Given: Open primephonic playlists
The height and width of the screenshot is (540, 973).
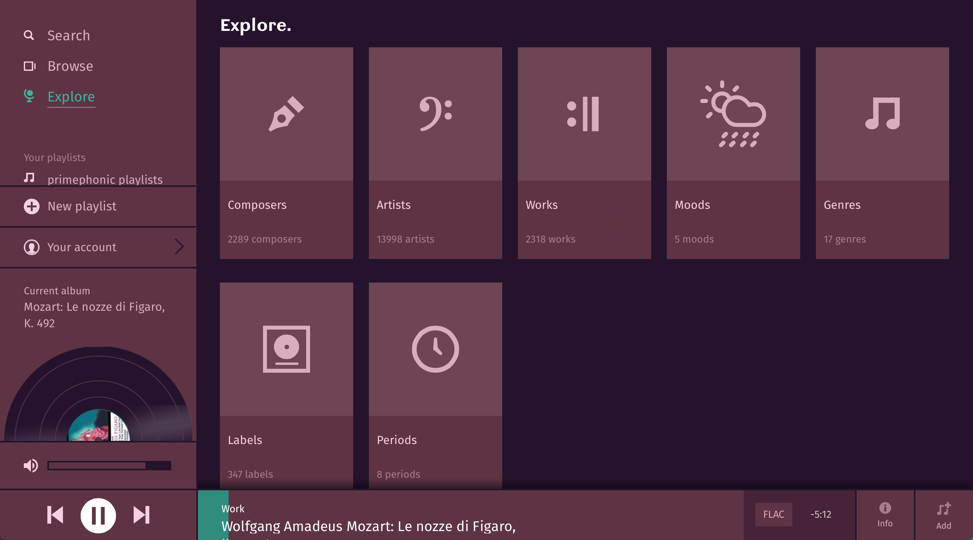Looking at the screenshot, I should 105,179.
